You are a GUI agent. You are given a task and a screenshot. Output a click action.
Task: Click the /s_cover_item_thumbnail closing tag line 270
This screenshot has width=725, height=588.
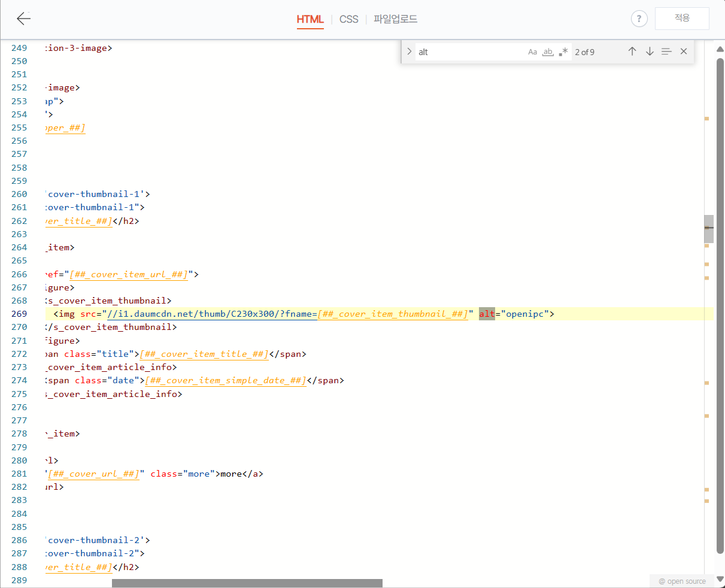tap(111, 327)
